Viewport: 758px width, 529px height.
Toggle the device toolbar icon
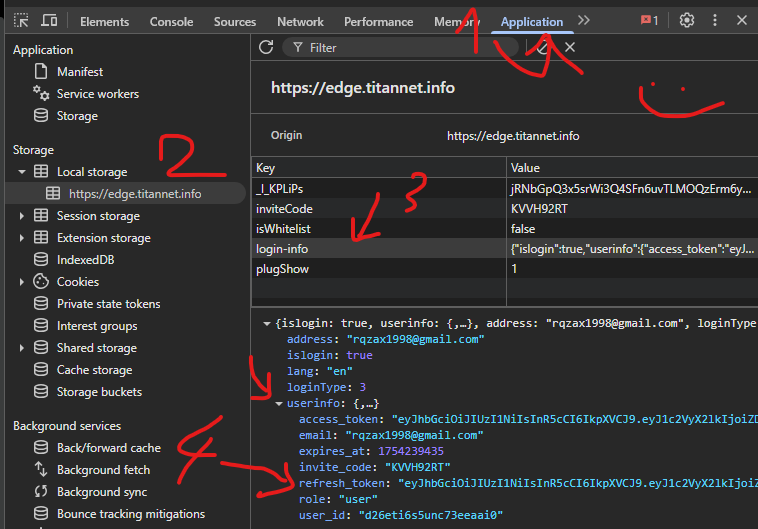[x=49, y=21]
